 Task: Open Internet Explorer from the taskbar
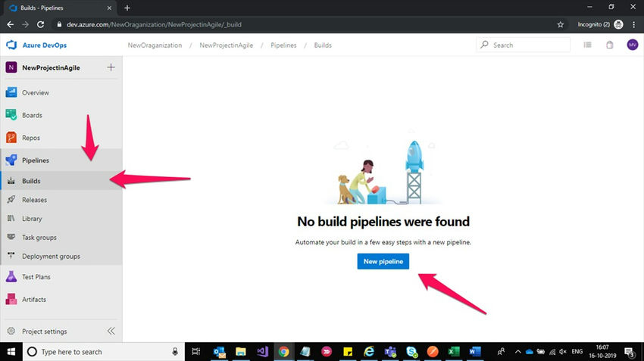pos(369,352)
